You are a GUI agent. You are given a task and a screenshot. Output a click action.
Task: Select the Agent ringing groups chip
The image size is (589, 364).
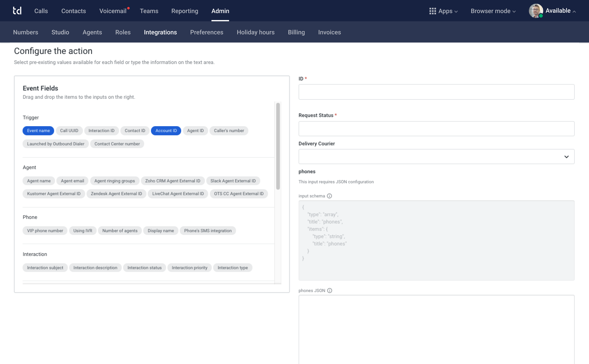point(115,181)
